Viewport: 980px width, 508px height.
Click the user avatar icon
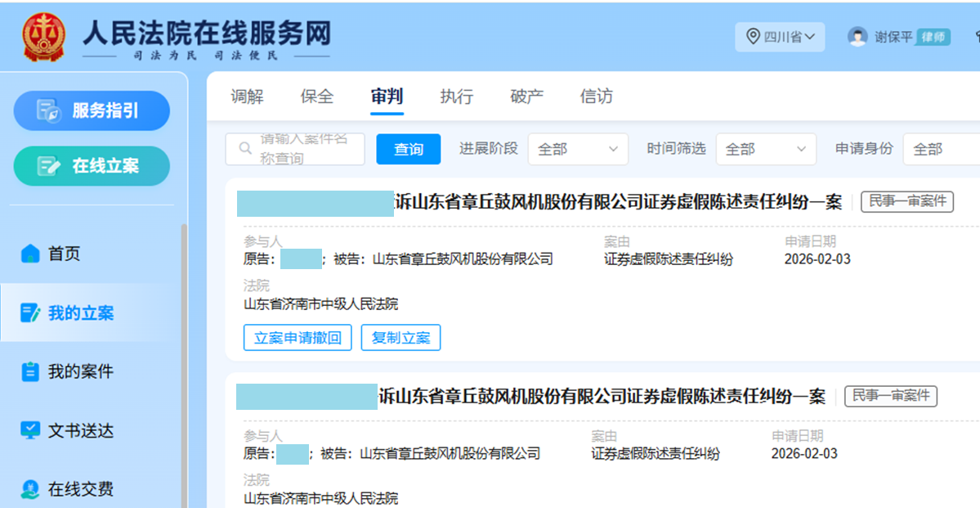857,37
